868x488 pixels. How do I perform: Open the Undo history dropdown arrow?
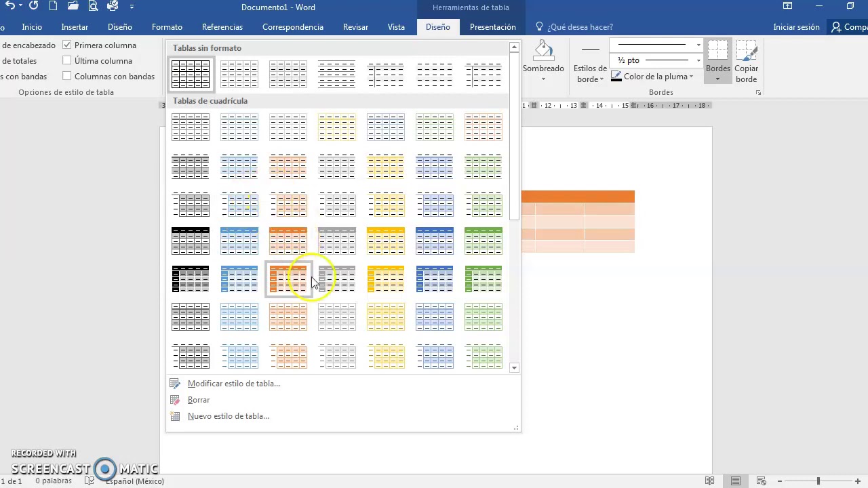point(21,6)
